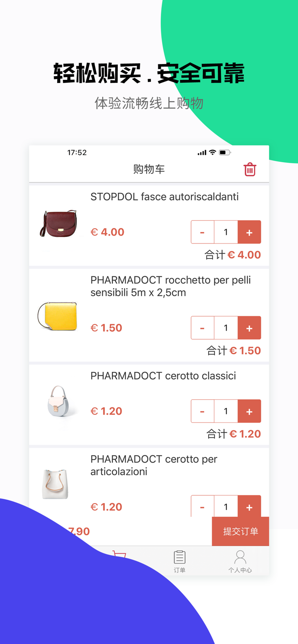Increase quantity of STOPDOL fasce autoriscaldanti
The height and width of the screenshot is (644, 298).
point(249,232)
